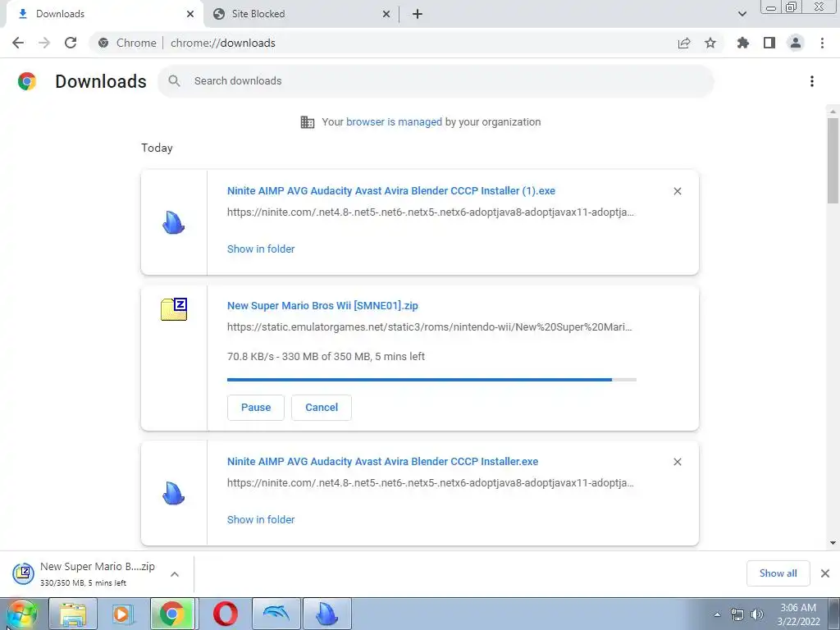Open Windows Start menu orb
The height and width of the screenshot is (630, 840).
(x=22, y=614)
